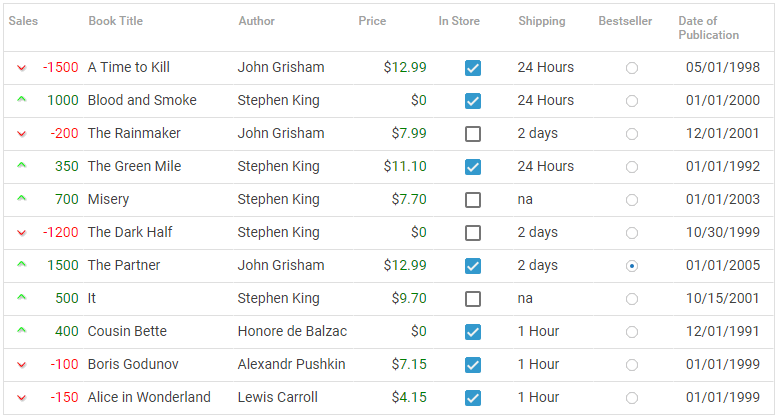This screenshot has width=779, height=419.
Task: Sort by the Sales column header
Action: 23,21
